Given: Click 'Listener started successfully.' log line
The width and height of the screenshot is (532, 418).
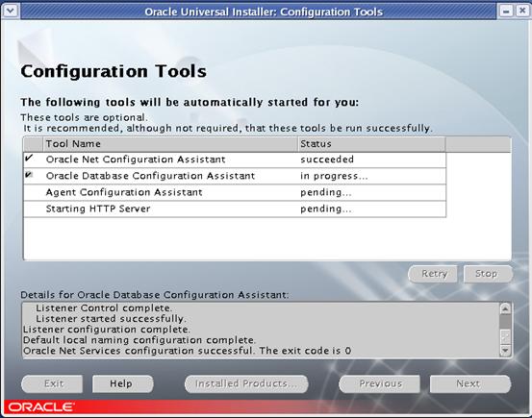Looking at the screenshot, I should 111,319.
